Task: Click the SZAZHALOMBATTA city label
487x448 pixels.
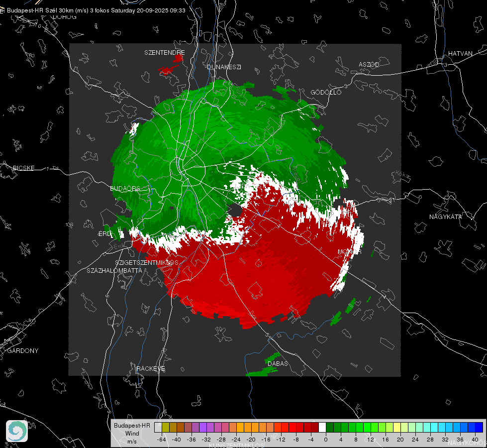Action: [114, 270]
